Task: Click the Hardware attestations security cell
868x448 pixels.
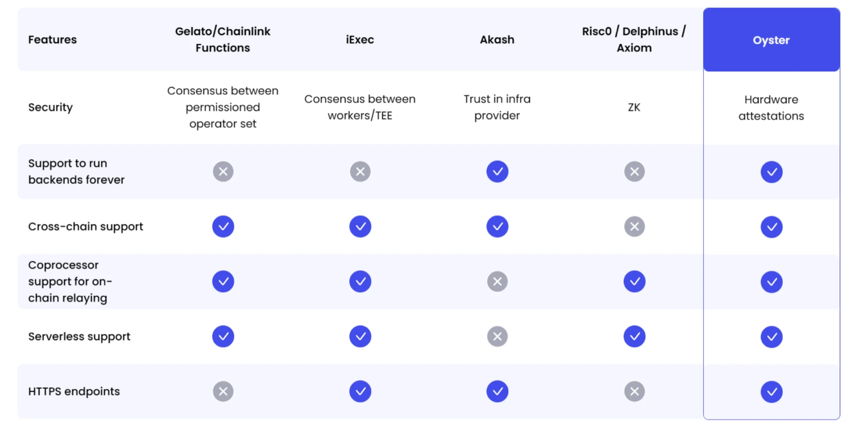Action: tap(771, 108)
